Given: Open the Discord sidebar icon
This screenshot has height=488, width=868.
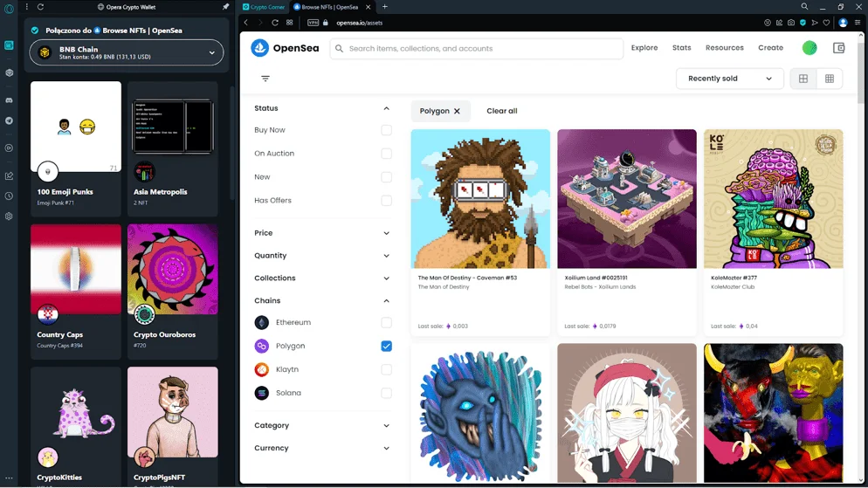Looking at the screenshot, I should pos(9,100).
